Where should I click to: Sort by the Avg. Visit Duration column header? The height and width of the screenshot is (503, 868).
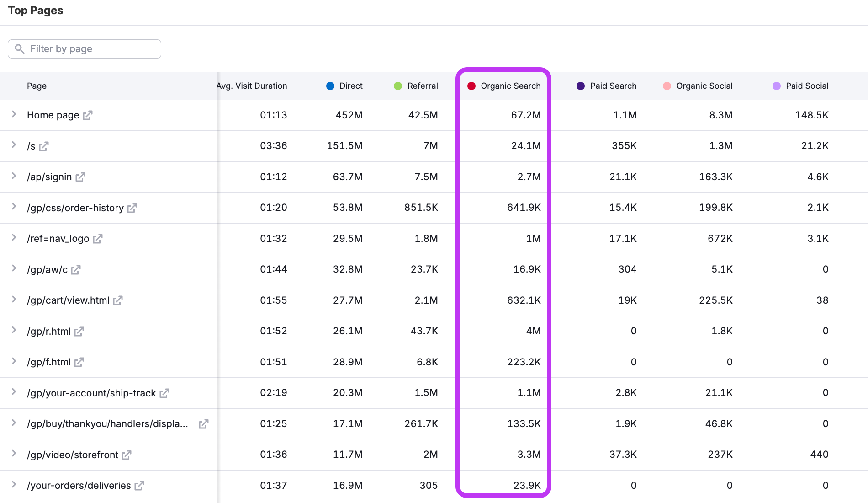click(x=252, y=86)
